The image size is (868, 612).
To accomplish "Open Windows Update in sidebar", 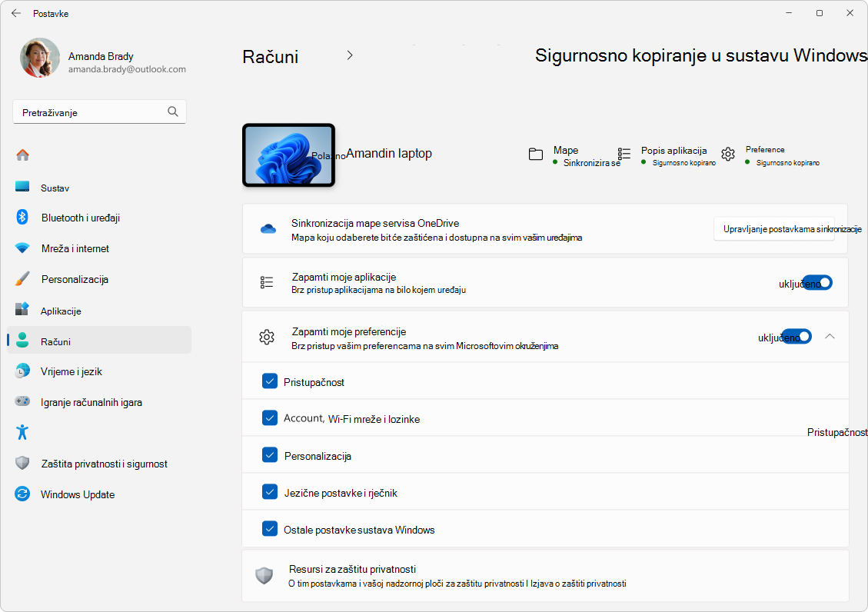I will click(x=99, y=494).
